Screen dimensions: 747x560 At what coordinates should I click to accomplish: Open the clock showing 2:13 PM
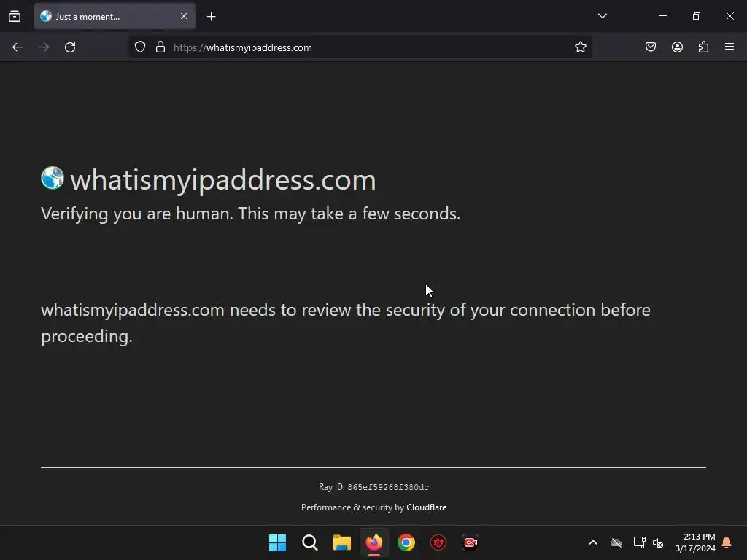pos(695,542)
